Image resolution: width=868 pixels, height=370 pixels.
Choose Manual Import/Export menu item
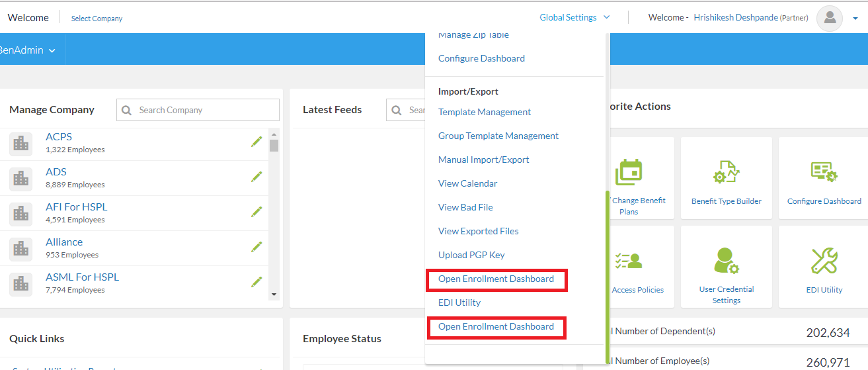point(483,160)
